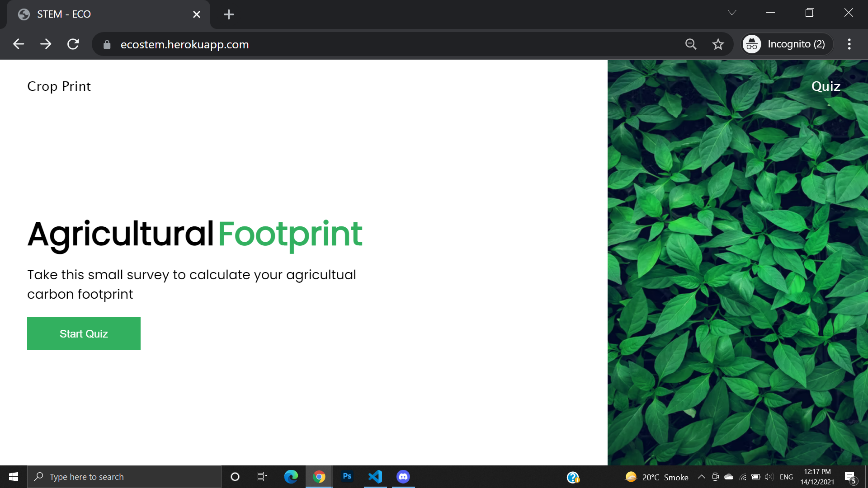Screen dimensions: 868x488
Task: Show hidden system tray icons
Action: (x=701, y=477)
